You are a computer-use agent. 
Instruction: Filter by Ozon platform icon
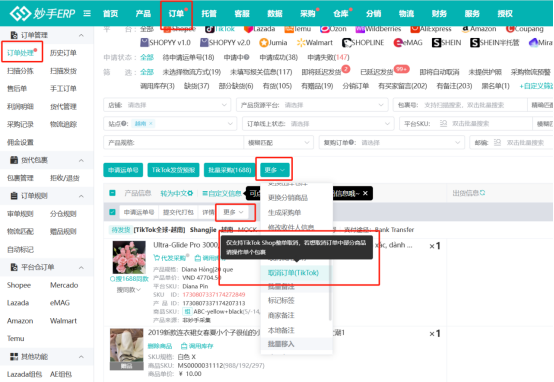pyautogui.click(x=325, y=29)
